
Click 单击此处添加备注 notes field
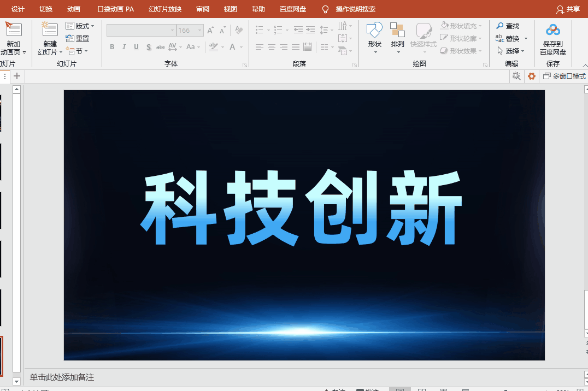click(62, 377)
